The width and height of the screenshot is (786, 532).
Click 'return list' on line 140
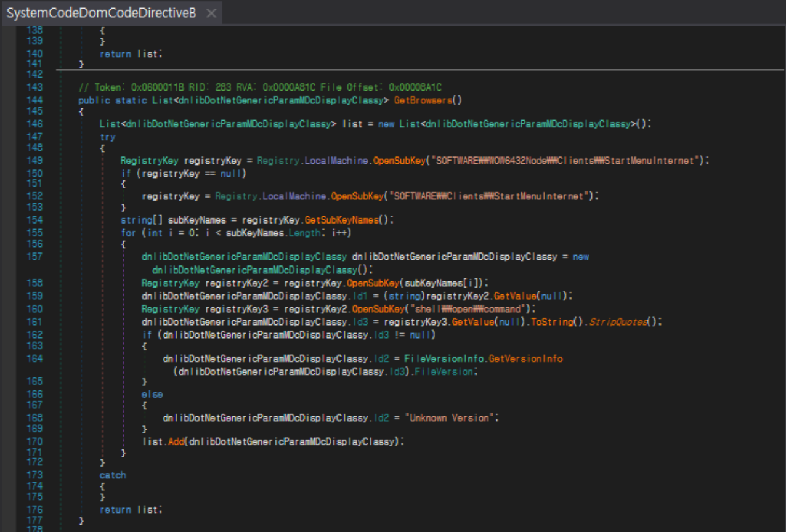point(129,54)
